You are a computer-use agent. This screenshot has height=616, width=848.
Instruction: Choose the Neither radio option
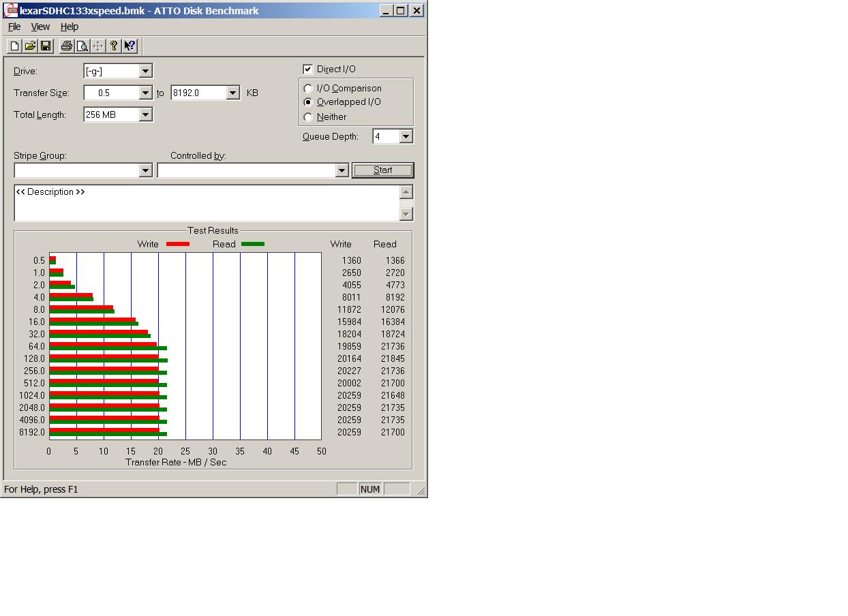[308, 117]
